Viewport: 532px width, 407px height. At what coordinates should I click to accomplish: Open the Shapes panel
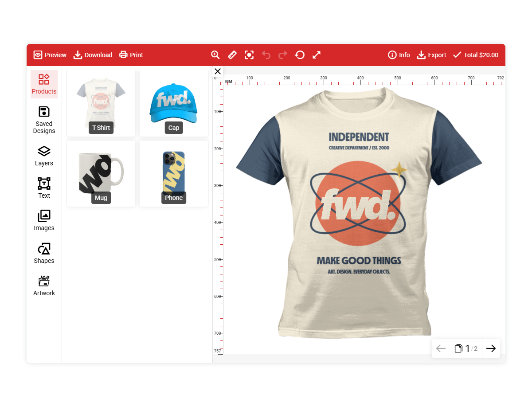coord(44,253)
